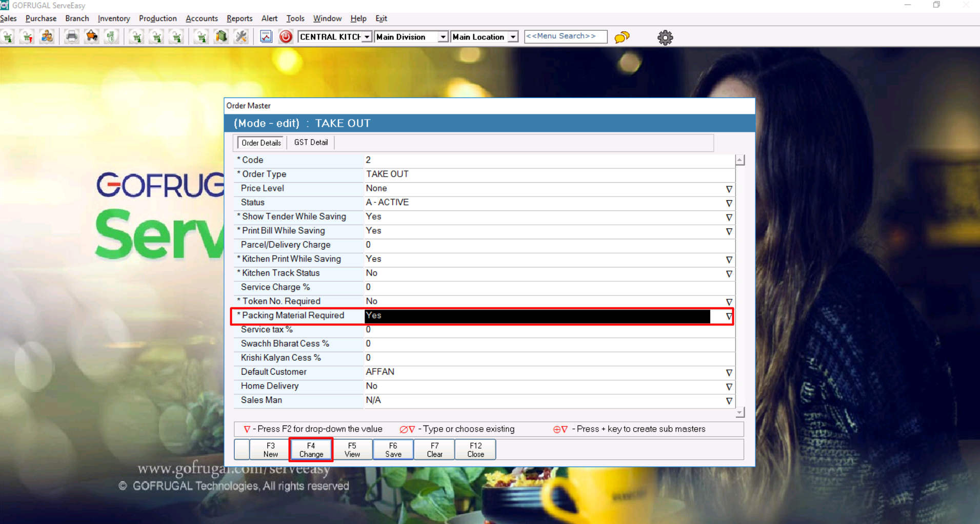Click the F7 Clear button

[x=434, y=450]
